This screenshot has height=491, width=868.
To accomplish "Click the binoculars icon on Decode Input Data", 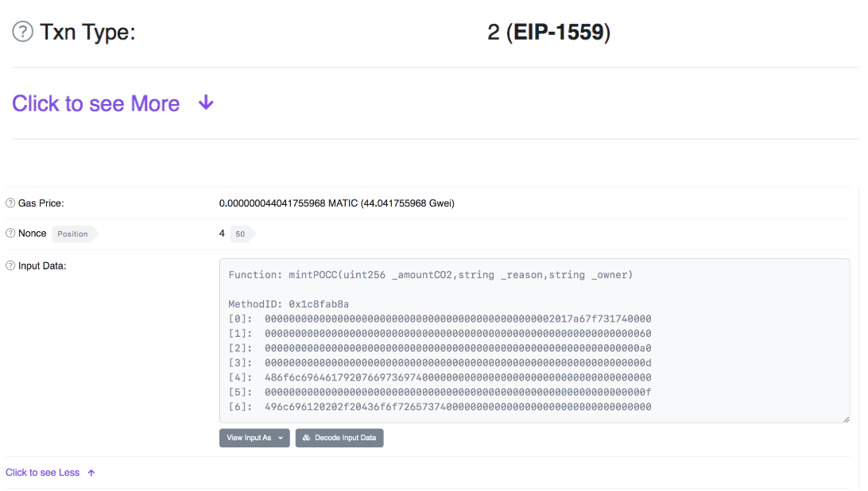I will click(306, 438).
